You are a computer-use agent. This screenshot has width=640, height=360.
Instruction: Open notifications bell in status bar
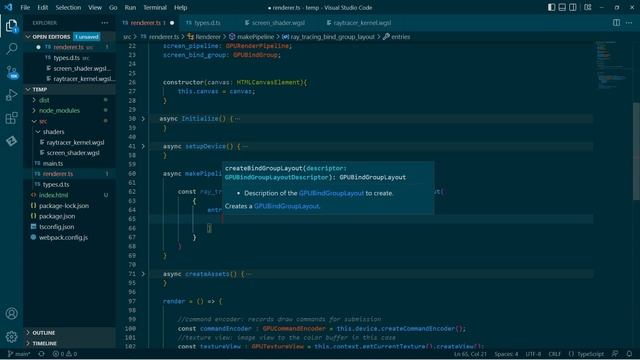point(629,354)
